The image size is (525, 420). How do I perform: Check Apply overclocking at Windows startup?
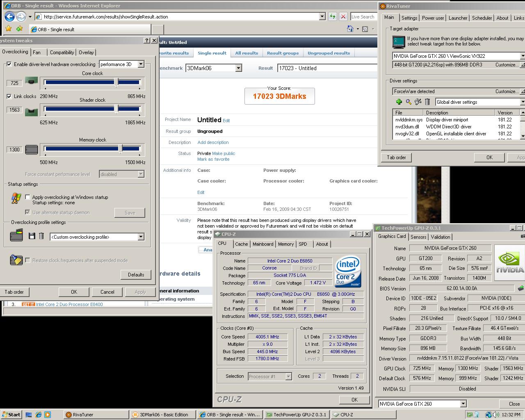(x=27, y=197)
